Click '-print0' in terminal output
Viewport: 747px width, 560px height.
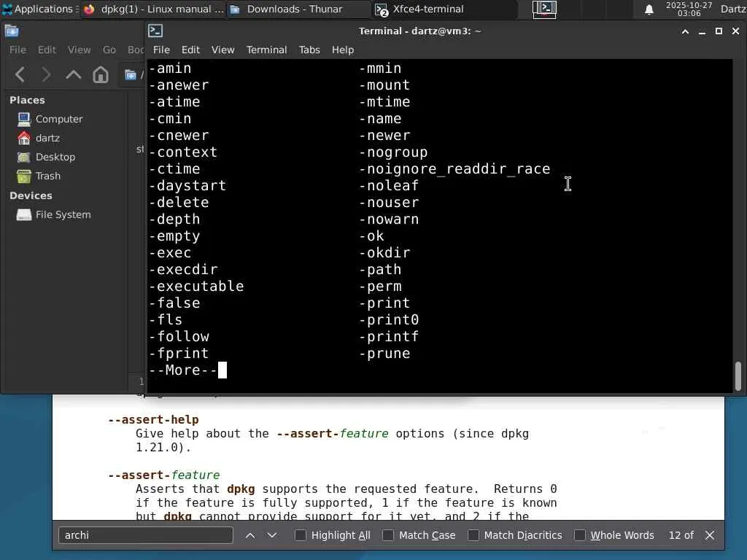tap(389, 320)
